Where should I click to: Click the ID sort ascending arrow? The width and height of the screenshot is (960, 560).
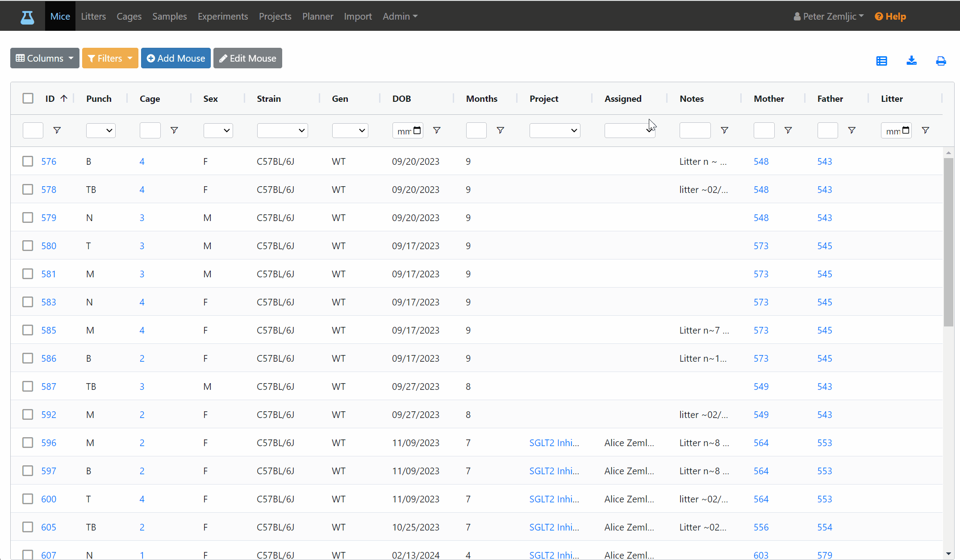[x=64, y=98]
